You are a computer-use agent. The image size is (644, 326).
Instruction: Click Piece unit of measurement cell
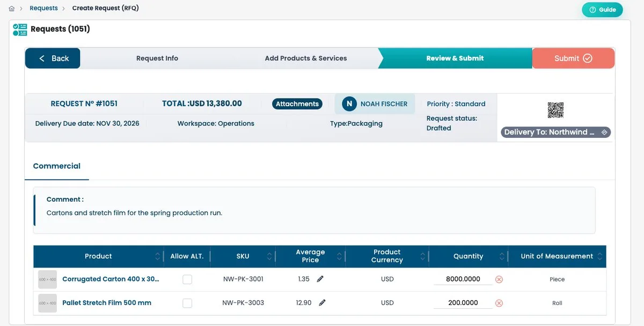[557, 279]
